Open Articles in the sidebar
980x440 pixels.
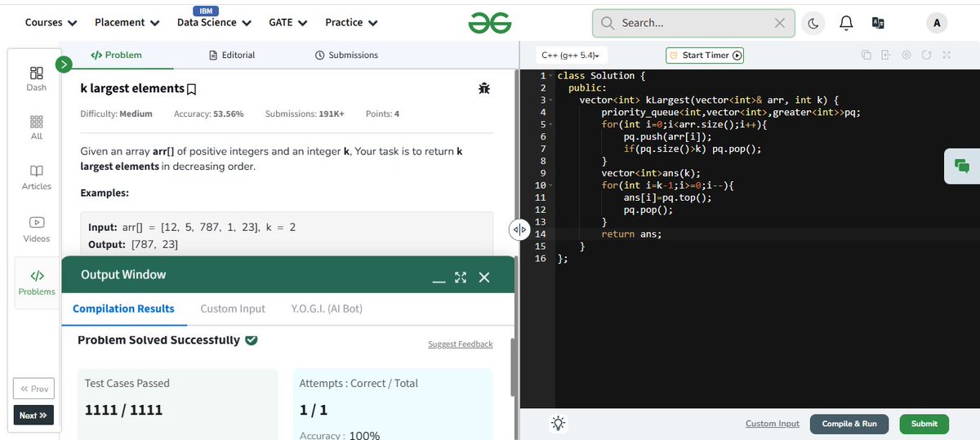(36, 177)
